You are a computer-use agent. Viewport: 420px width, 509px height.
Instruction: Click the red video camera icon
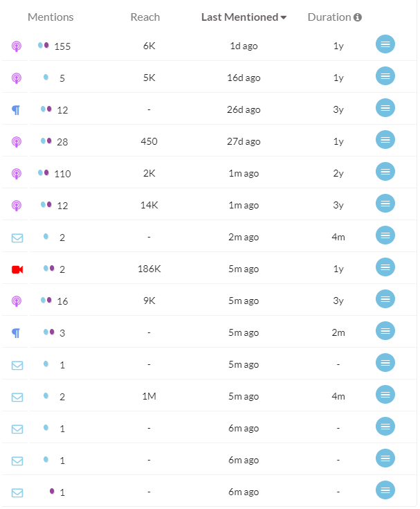pyautogui.click(x=17, y=269)
